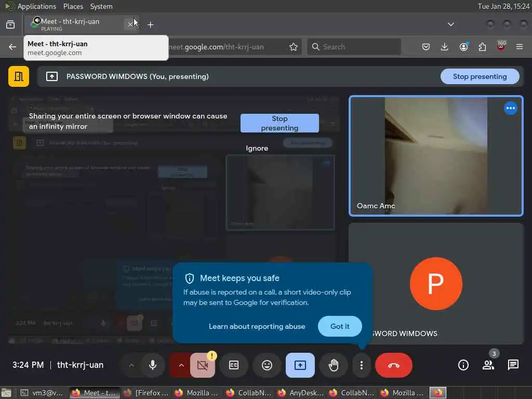Open more options three-dot menu
Image resolution: width=532 pixels, height=399 pixels.
(x=362, y=365)
